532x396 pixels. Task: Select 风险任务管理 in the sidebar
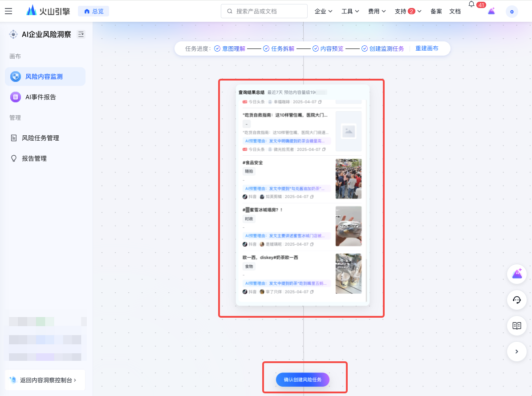[41, 138]
